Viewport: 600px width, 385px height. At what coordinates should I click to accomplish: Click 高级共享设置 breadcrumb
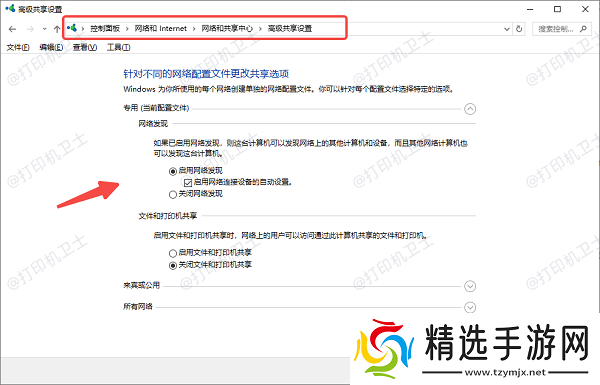pyautogui.click(x=290, y=29)
